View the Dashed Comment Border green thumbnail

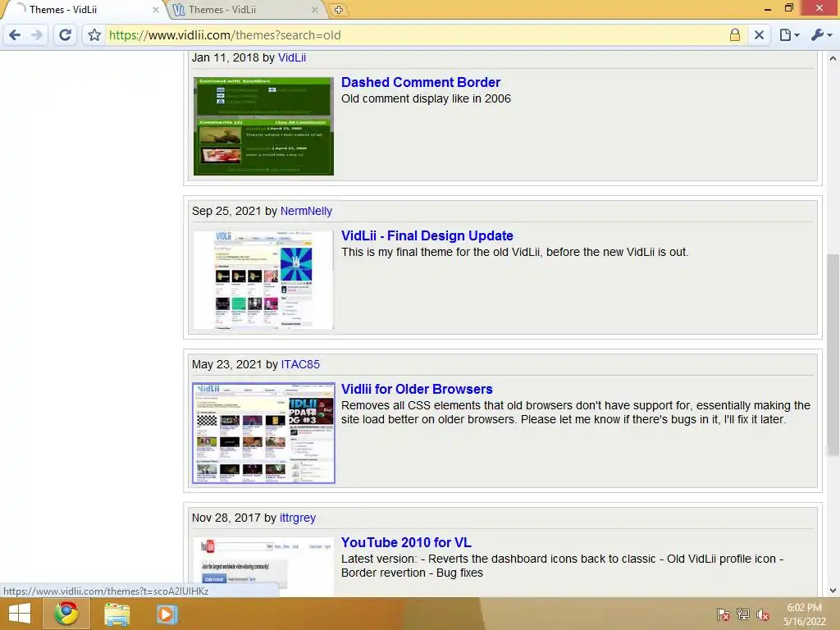pyautogui.click(x=263, y=126)
